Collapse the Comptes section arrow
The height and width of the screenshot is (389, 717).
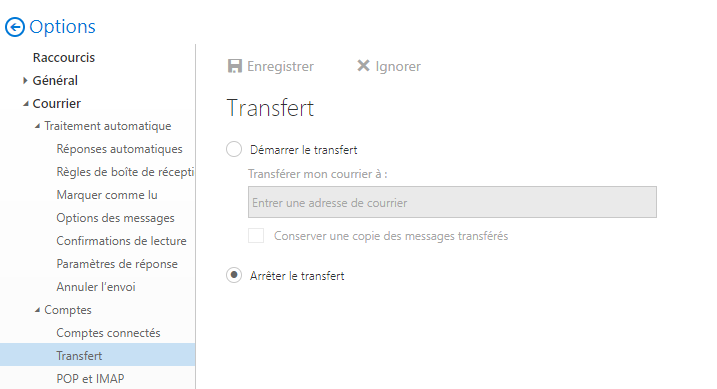[x=37, y=310]
